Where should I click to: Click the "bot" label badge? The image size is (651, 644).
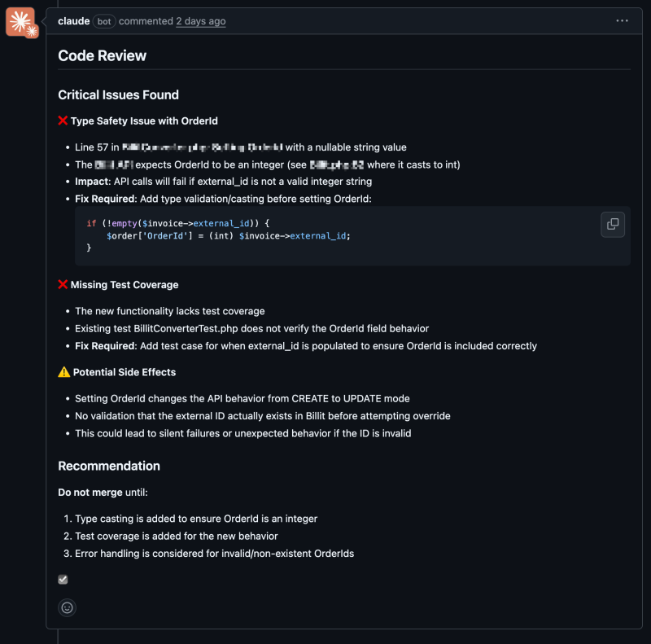click(x=104, y=21)
